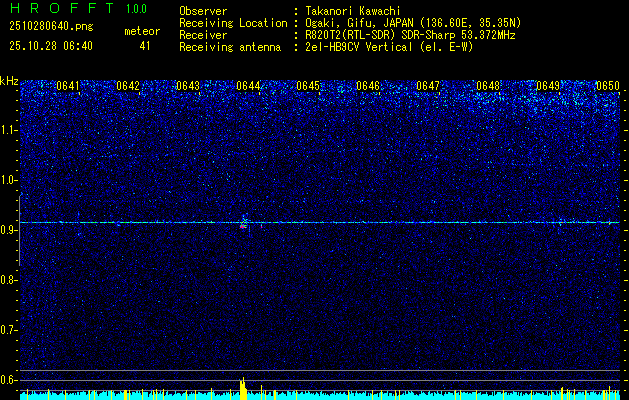Viewport: 629px width, 400px height.
Task: Select the 0641 time marker
Action: point(68,87)
